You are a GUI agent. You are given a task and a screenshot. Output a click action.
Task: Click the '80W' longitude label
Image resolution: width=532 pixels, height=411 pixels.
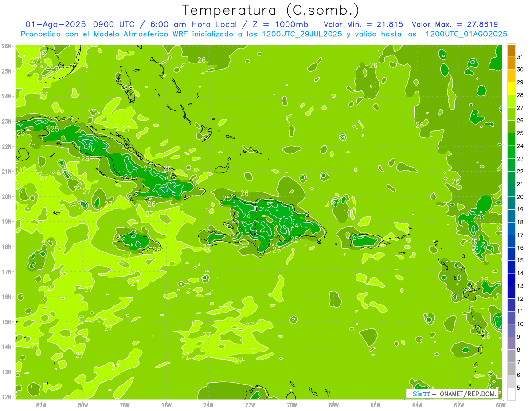click(x=82, y=405)
